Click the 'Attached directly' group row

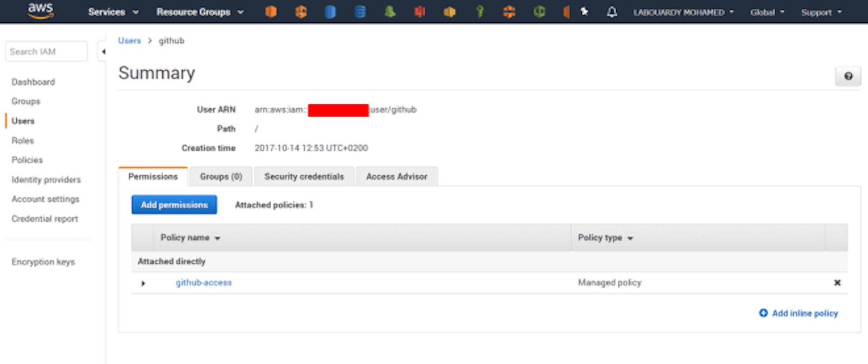(490, 261)
